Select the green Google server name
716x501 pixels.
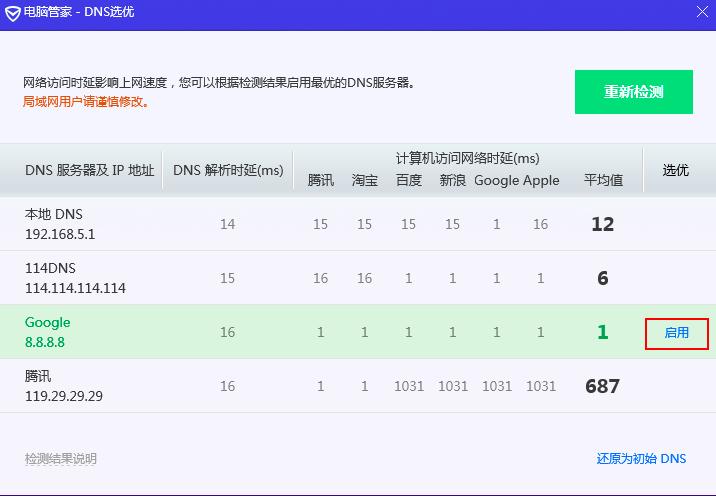click(x=47, y=322)
